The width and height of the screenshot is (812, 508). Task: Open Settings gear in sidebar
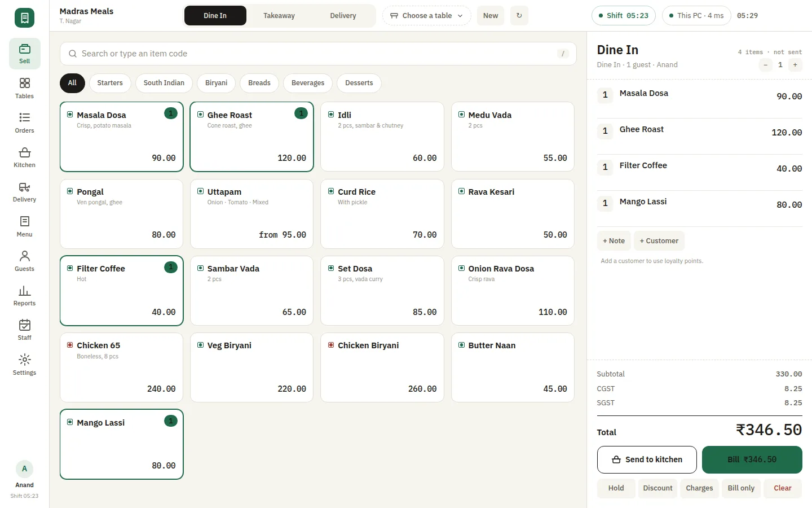[24, 365]
